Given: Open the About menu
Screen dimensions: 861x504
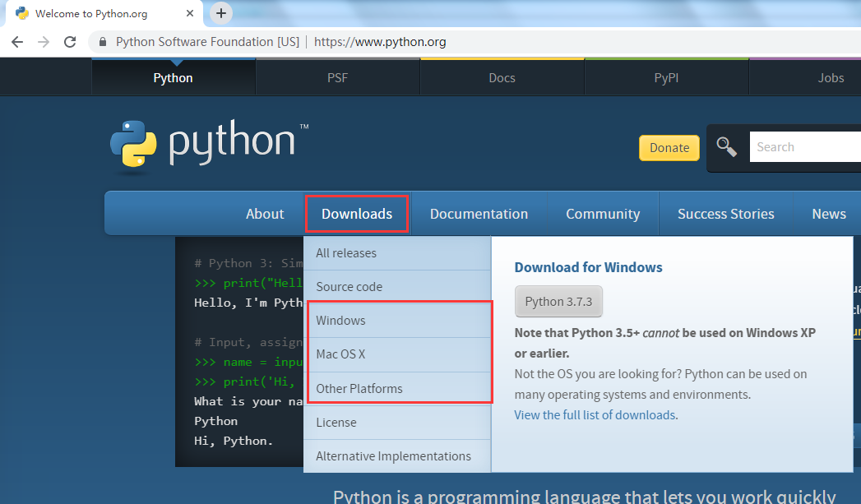Looking at the screenshot, I should pyautogui.click(x=265, y=214).
